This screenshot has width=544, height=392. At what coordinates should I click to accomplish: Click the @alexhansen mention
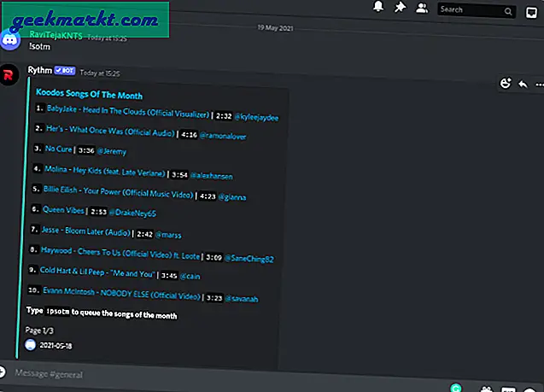tap(211, 176)
